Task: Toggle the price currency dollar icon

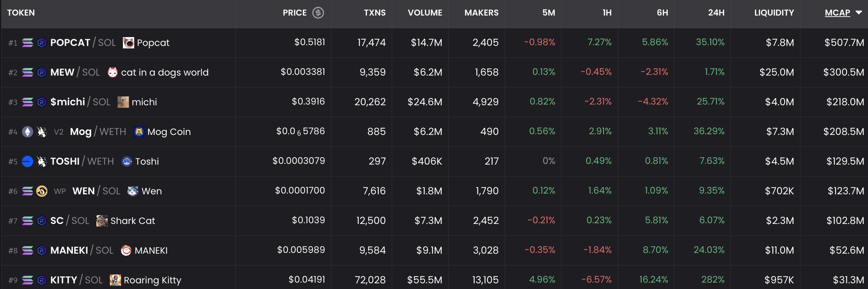Action: pos(318,13)
